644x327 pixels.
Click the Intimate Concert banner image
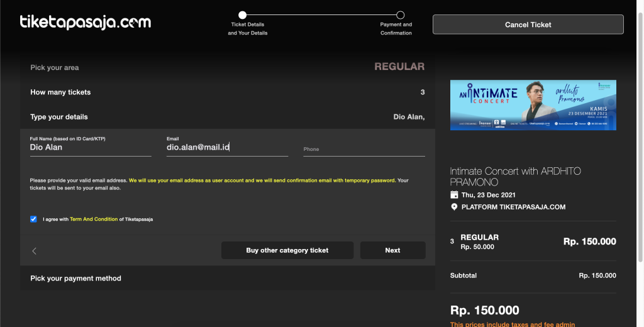(x=533, y=105)
